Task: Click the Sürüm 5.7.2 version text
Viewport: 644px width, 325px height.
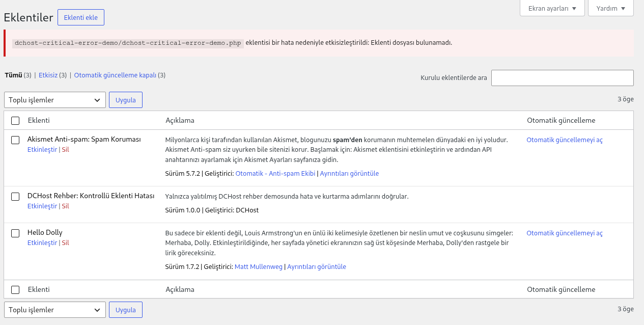Action: click(x=183, y=174)
